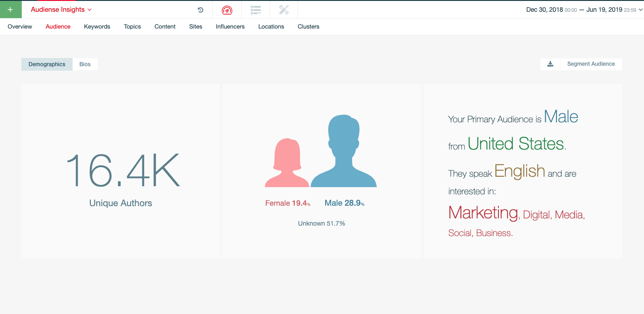Open the Clusters tab
This screenshot has height=314, width=644.
[308, 27]
